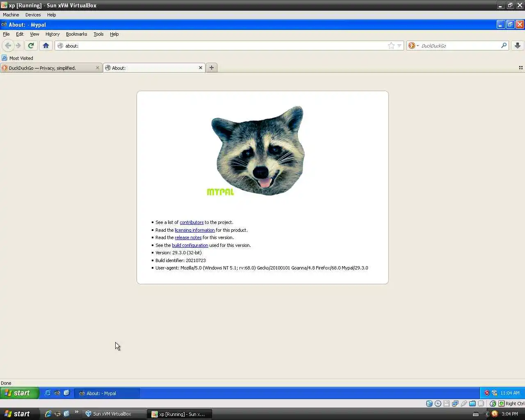Close the About: tab
Viewport: 525px width, 420px height.
[x=201, y=68]
